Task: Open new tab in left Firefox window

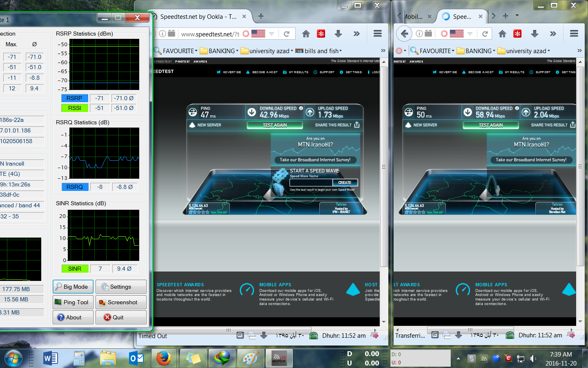Action: [x=261, y=16]
